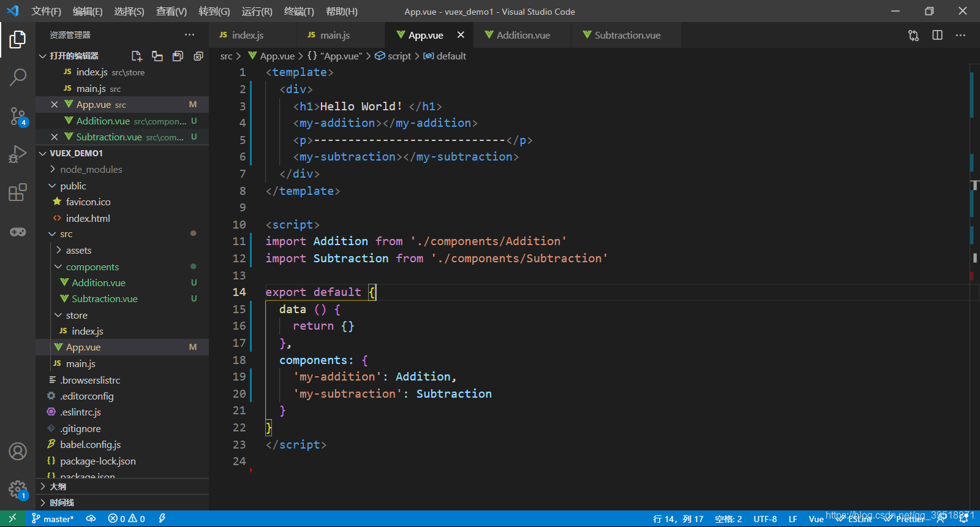Image resolution: width=980 pixels, height=527 pixels.
Task: Open the Explorer panel more actions menu
Action: tap(190, 35)
